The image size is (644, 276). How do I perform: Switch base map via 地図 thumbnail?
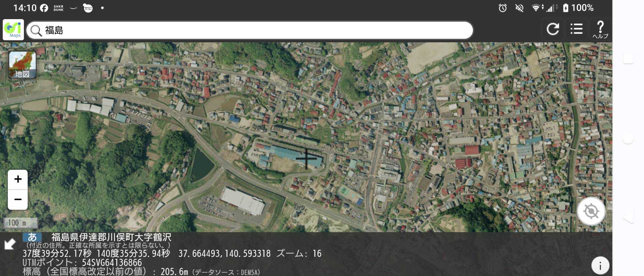(x=22, y=65)
